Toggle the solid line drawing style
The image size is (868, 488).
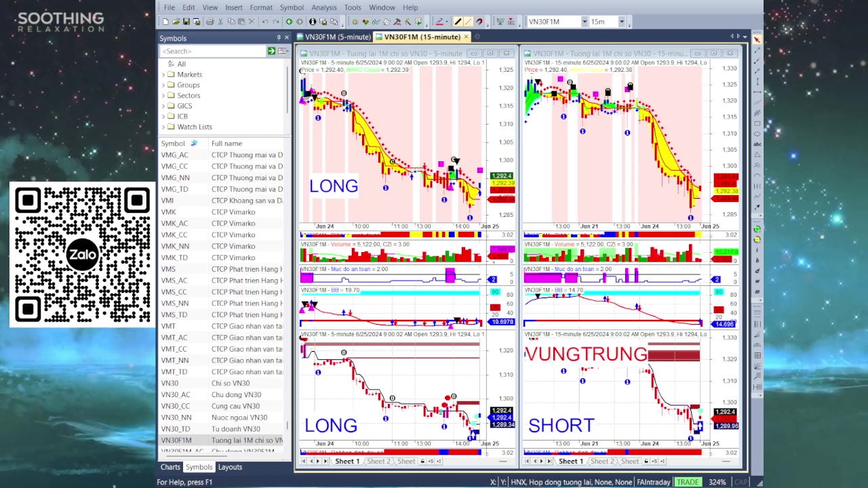(x=458, y=22)
